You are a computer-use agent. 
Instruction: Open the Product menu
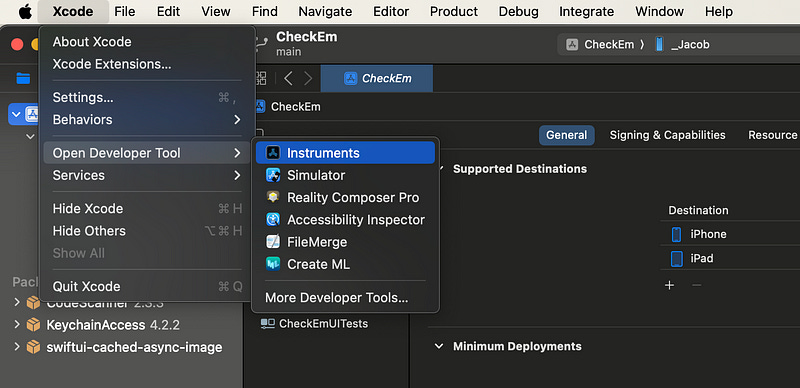tap(454, 11)
